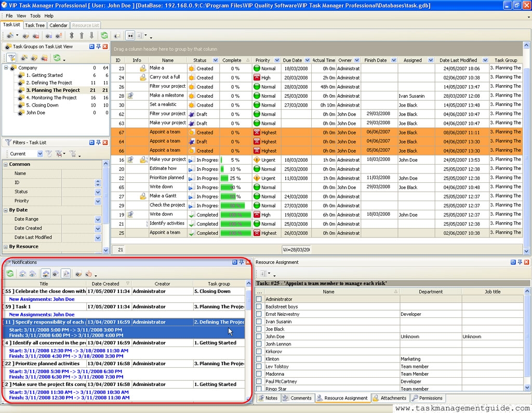Toggle the filter funnel in Task Groups toolbar
This screenshot has height=413, width=532.
pos(11,58)
